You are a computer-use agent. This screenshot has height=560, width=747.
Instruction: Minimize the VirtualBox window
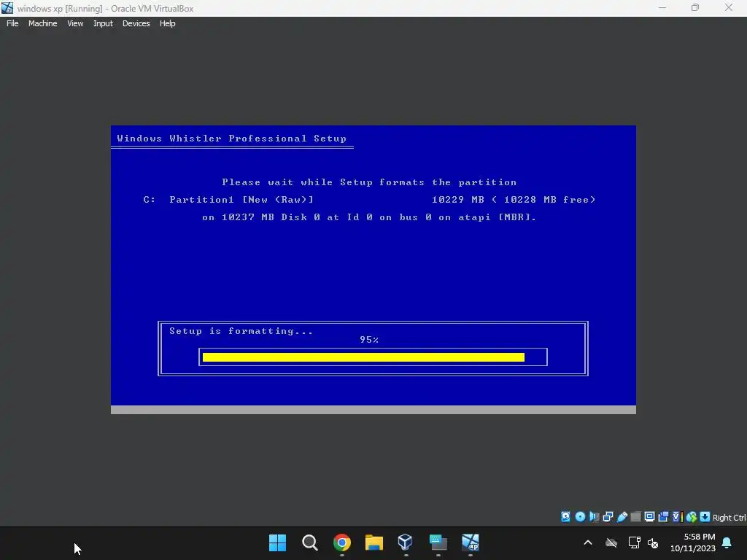[662, 8]
